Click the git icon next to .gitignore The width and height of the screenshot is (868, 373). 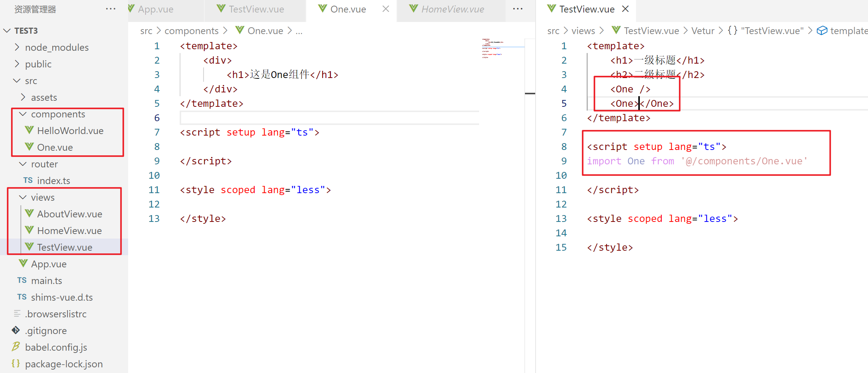[x=16, y=330]
